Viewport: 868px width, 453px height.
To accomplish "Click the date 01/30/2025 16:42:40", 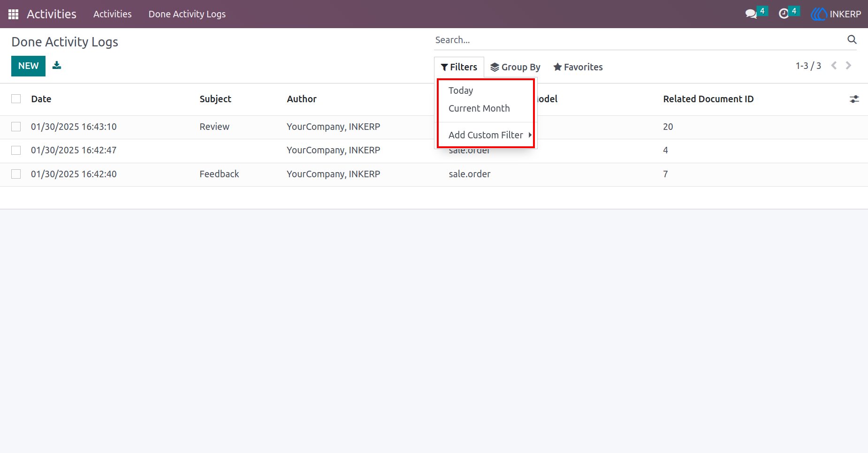I will 74,174.
